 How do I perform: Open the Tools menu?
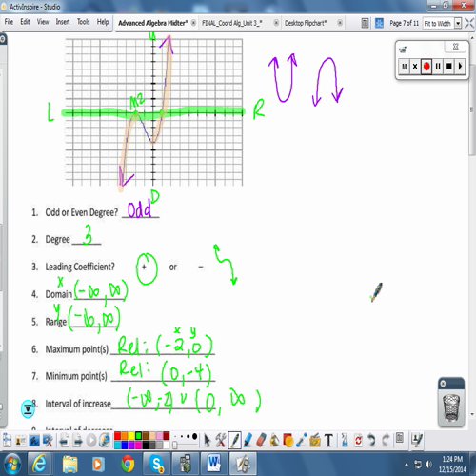(83, 22)
